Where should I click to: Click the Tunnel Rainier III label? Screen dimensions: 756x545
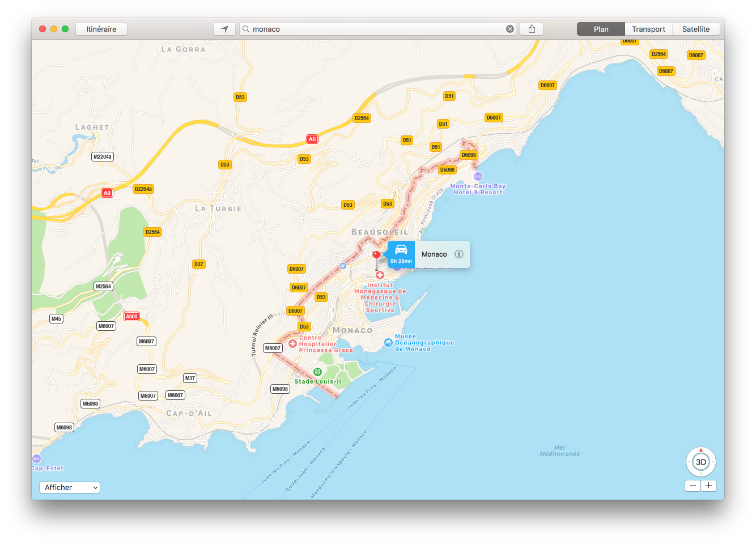[262, 335]
